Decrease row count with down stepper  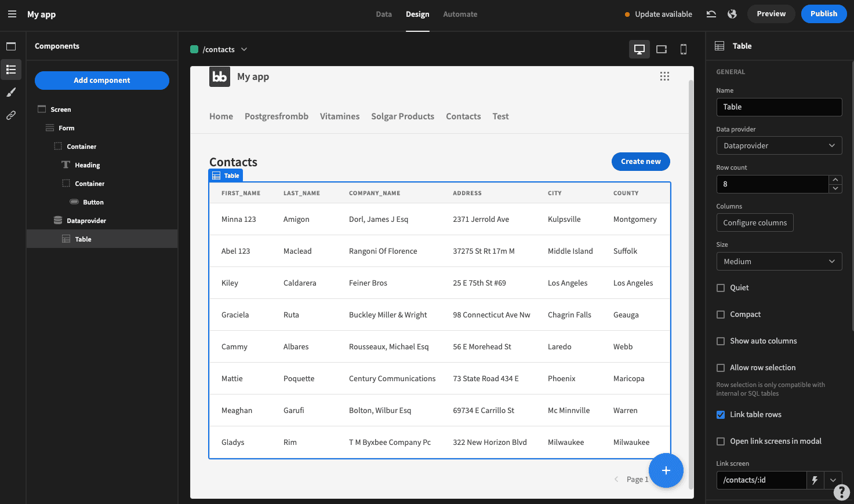[x=835, y=188]
